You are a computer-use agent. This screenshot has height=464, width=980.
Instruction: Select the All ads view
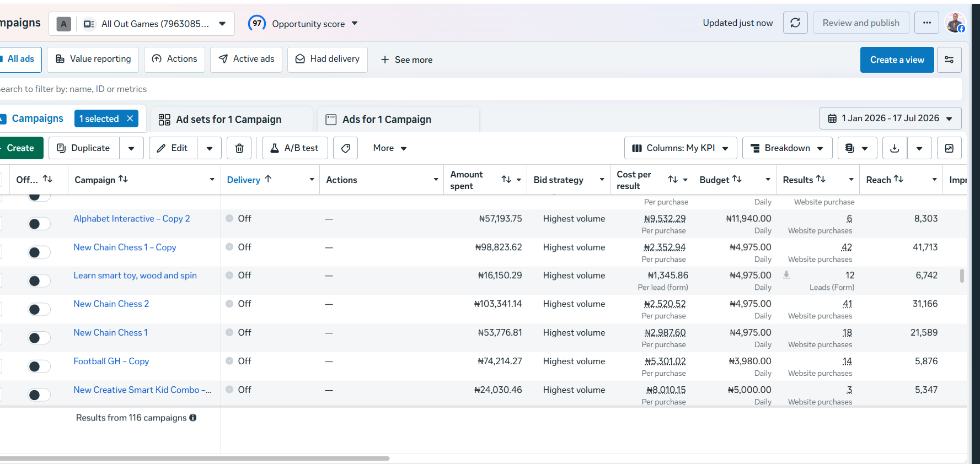20,59
